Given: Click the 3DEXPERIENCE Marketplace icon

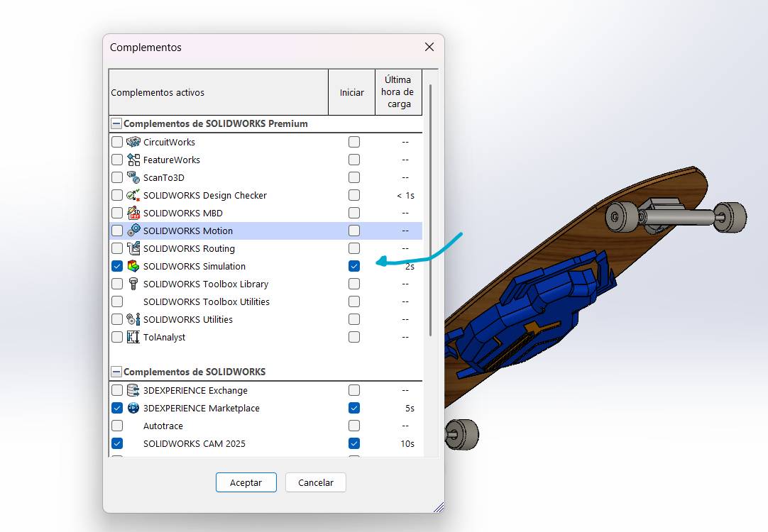Looking at the screenshot, I should click(x=133, y=408).
